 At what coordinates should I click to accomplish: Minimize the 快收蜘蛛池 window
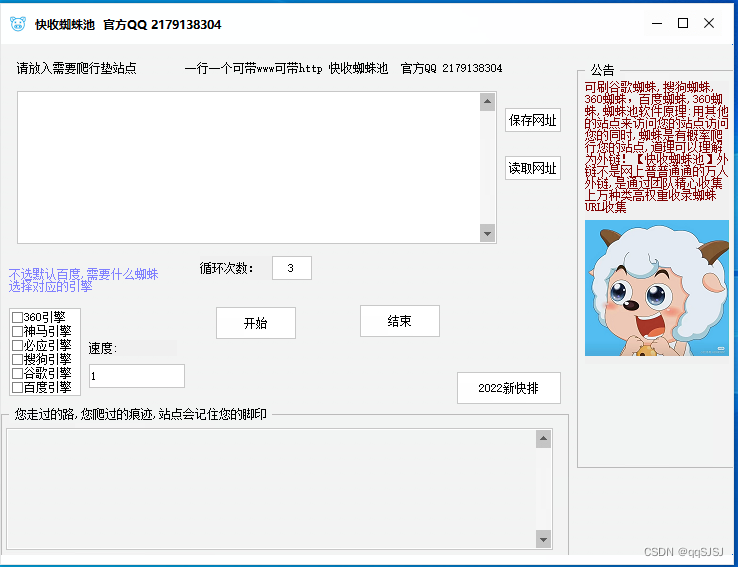[657, 23]
